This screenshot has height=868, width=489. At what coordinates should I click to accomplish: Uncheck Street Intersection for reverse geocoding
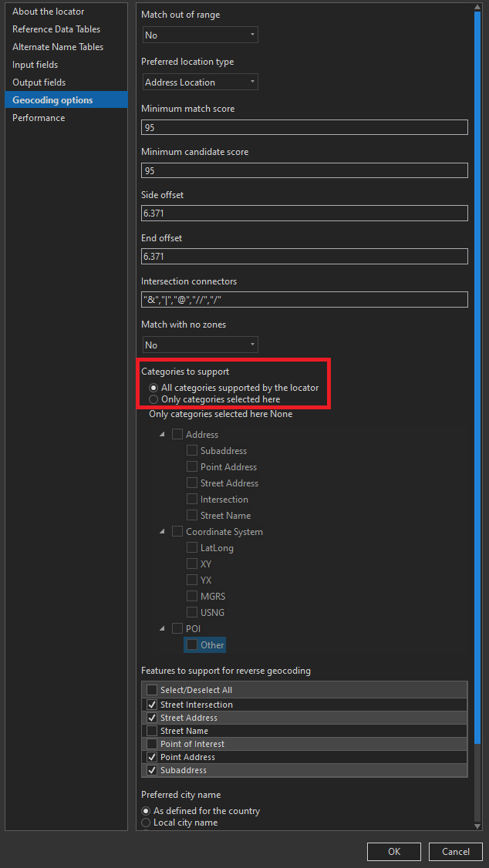tap(152, 705)
